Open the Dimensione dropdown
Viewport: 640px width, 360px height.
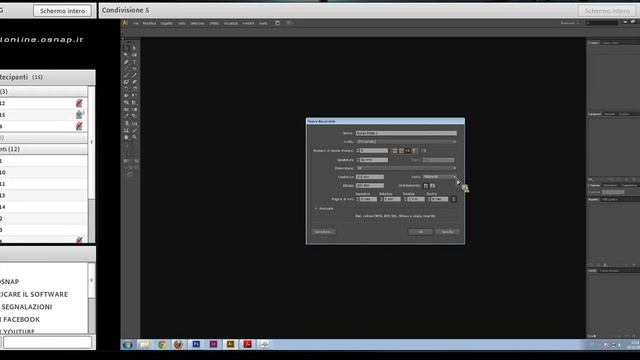pyautogui.click(x=406, y=168)
